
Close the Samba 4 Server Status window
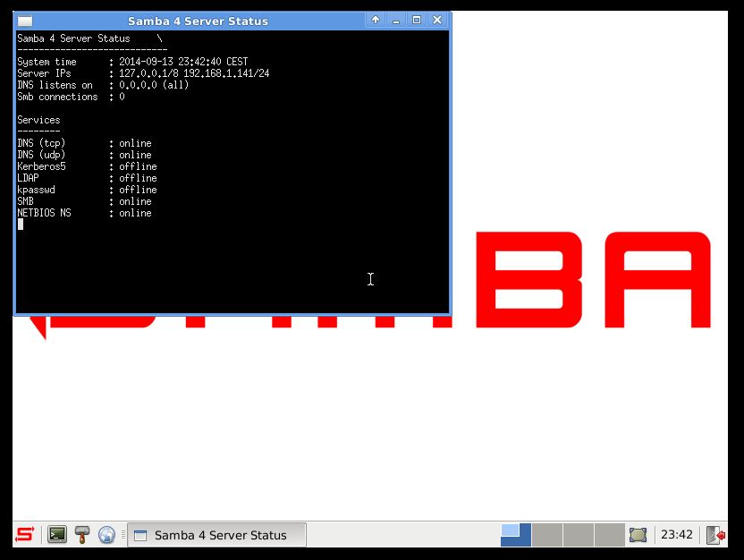437,20
